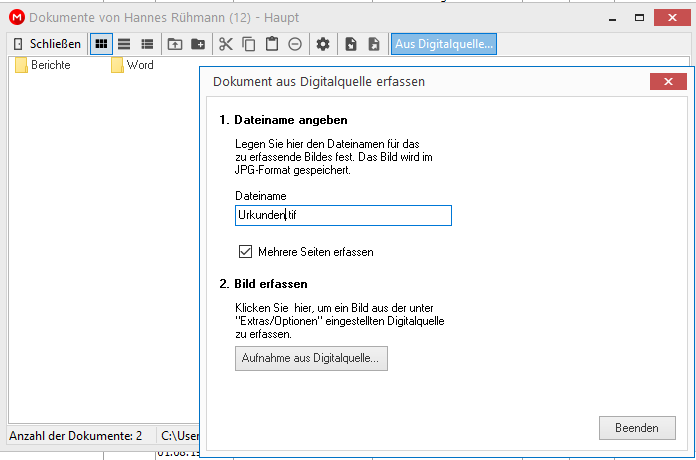Click into the Dateiname input field
The image size is (696, 460).
(343, 215)
